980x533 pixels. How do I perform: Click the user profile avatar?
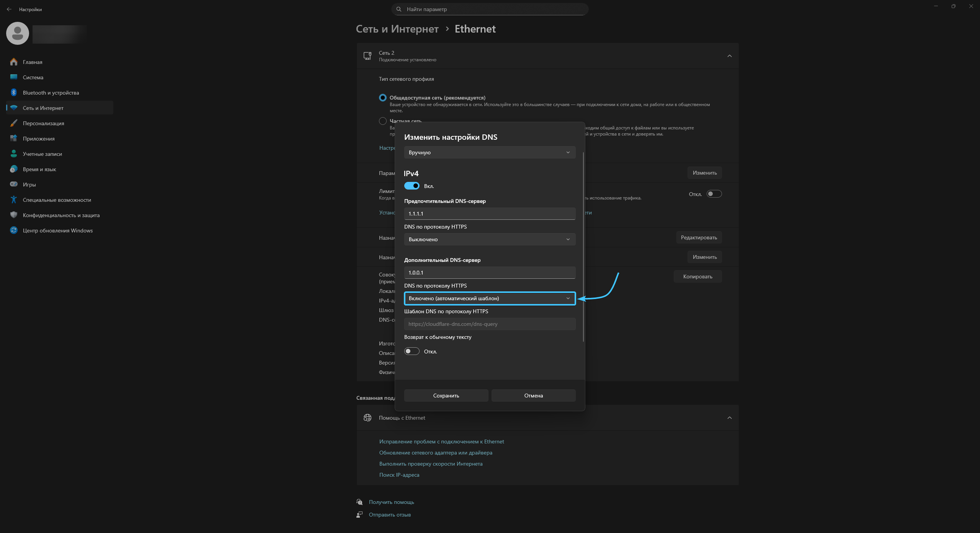coord(18,33)
